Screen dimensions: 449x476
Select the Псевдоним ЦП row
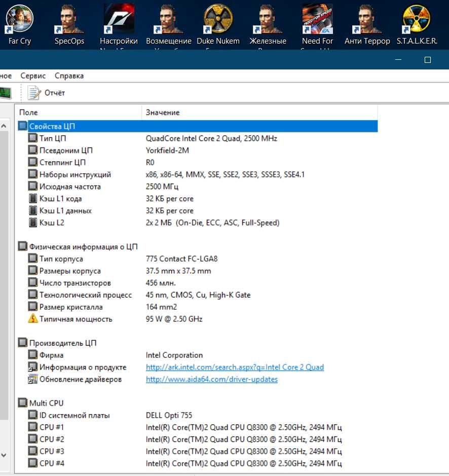click(x=198, y=150)
